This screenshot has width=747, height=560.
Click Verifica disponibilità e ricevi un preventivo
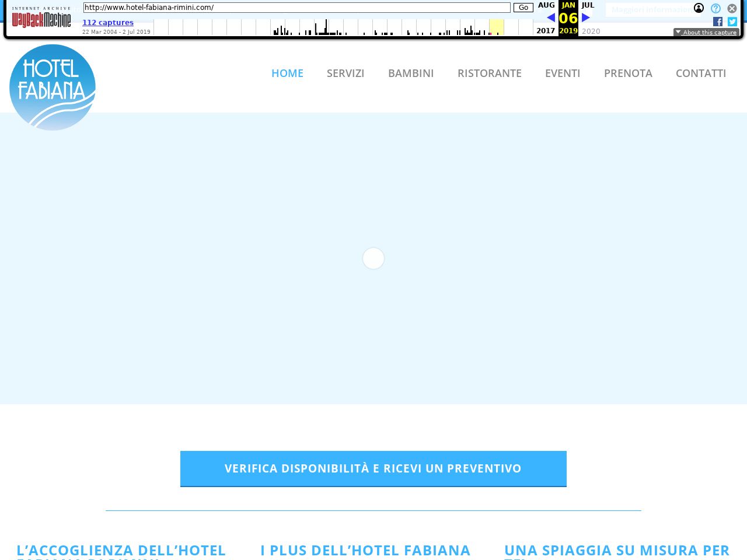373,468
